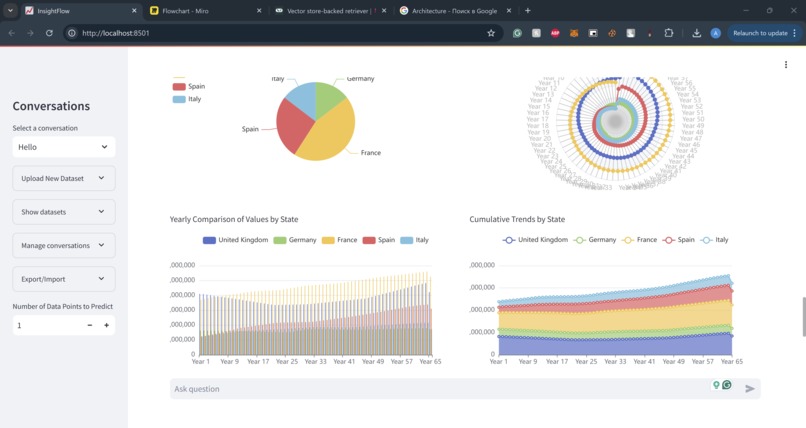Image resolution: width=806 pixels, height=428 pixels.
Task: Open the browser Downloads icon
Action: (x=697, y=33)
